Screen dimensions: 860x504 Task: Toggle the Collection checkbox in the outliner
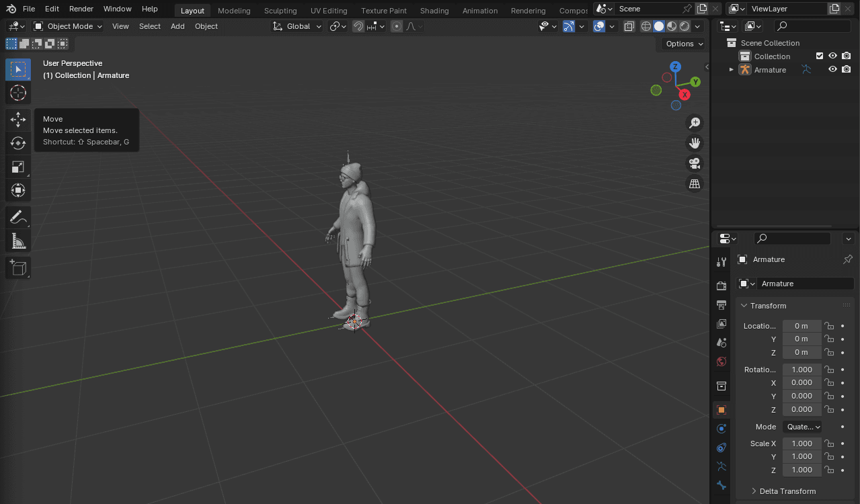click(820, 56)
